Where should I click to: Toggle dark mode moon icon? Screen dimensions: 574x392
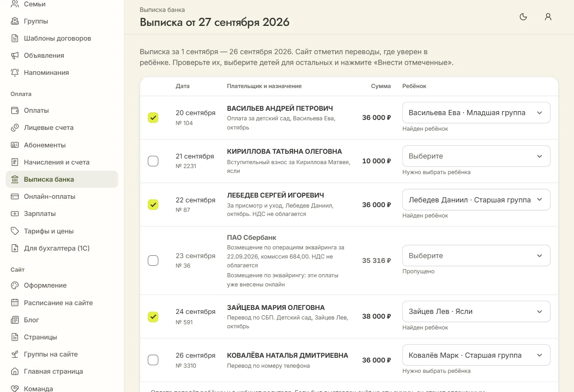[523, 17]
